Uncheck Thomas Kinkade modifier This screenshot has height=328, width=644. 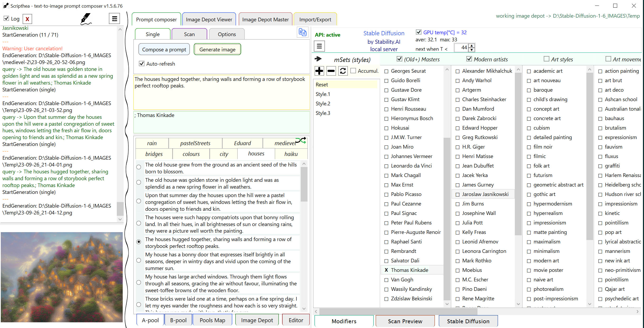[386, 270]
